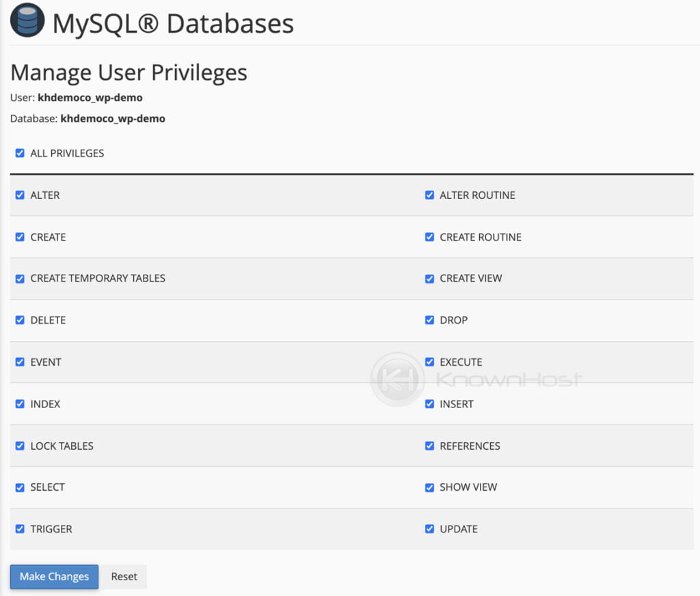Toggle the UPDATE privilege checkbox
This screenshot has height=596, width=700.
[x=429, y=529]
